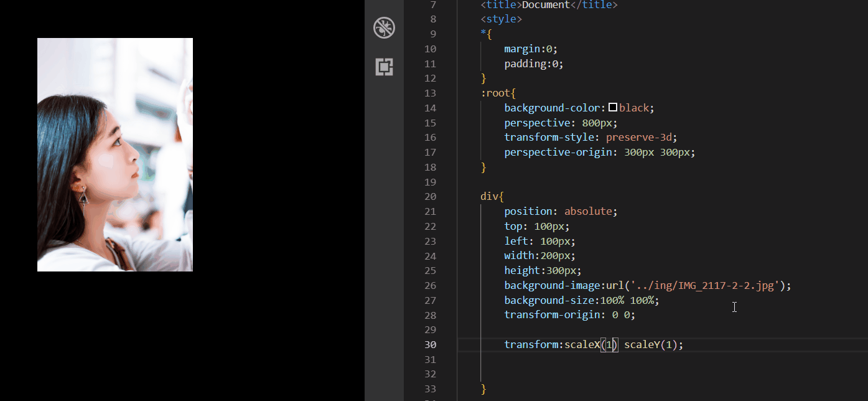868x401 pixels.
Task: Click 'scaleY(1)' on line 30
Action: coord(651,344)
